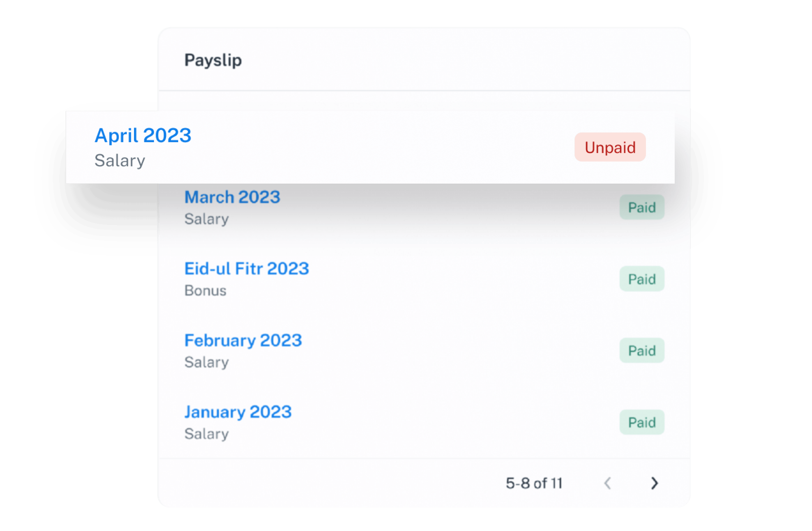Click the "5-8 of 11" pagination counter
Image resolution: width=812 pixels, height=531 pixels.
tap(534, 483)
